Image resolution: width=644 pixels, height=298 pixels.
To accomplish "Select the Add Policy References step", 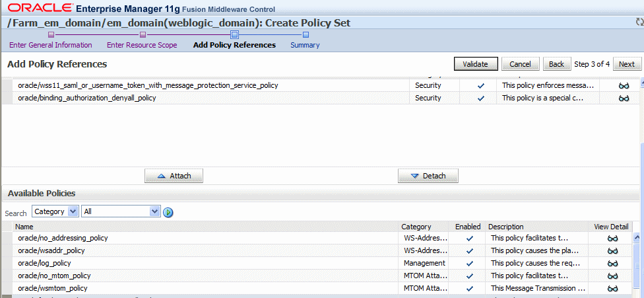I will [234, 45].
